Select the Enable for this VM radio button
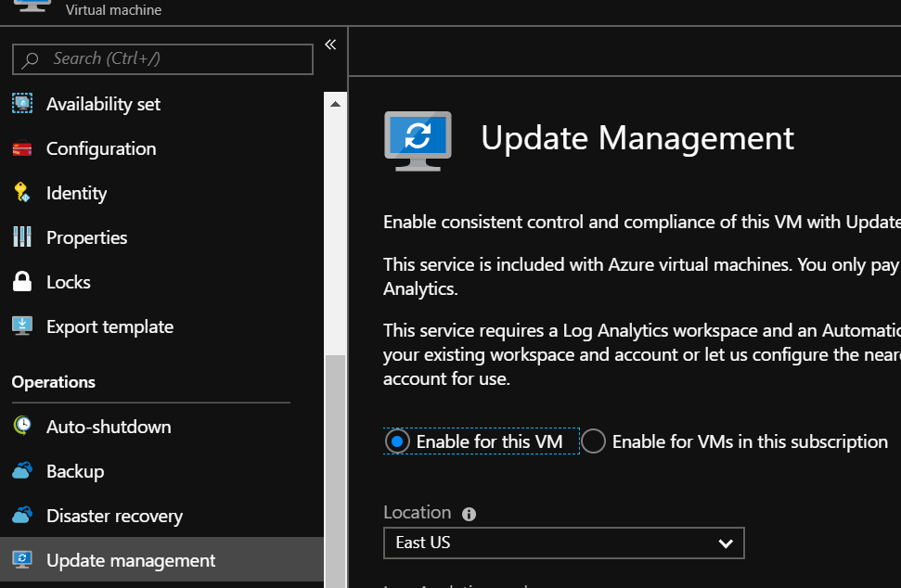The height and width of the screenshot is (588, 901). 397,441
